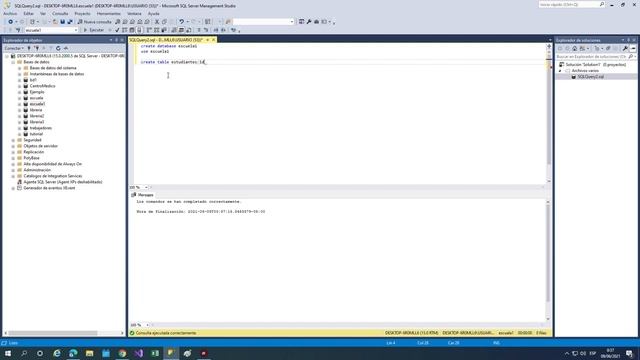Screen dimensions: 640x360
Task: Expand the escuela1 database node
Action: pos(19,104)
